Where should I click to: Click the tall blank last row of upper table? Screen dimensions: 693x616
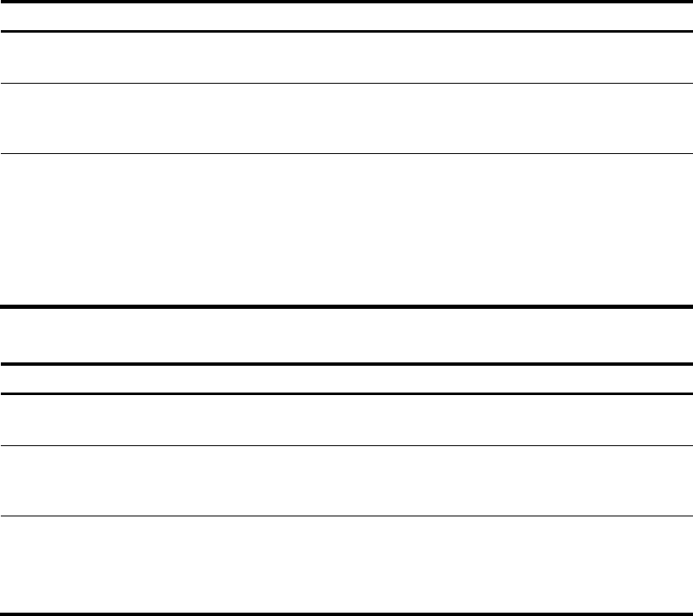(x=346, y=228)
